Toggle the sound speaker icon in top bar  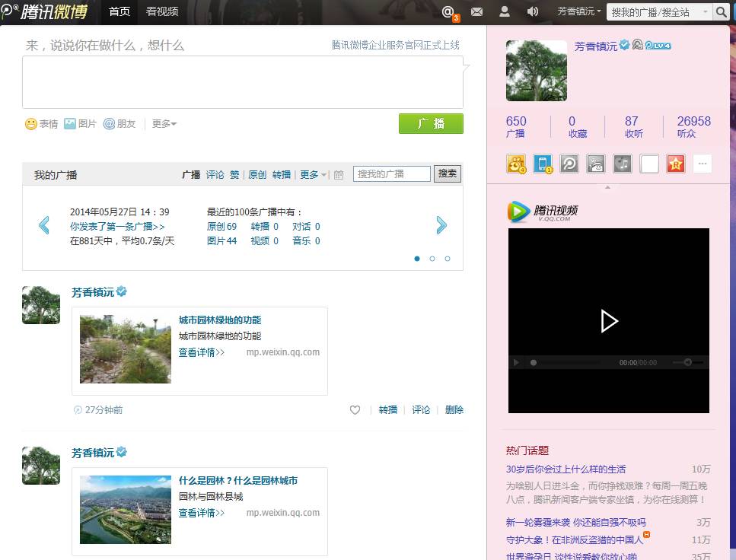(x=533, y=11)
